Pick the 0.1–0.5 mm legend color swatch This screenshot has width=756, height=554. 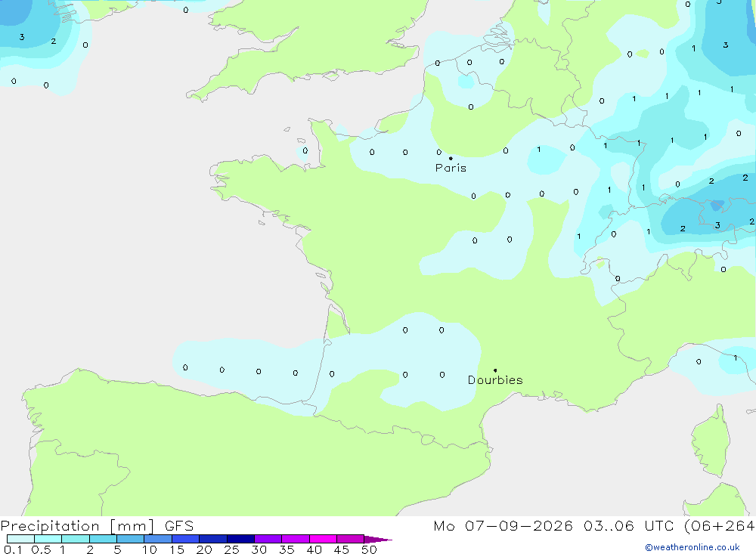(x=20, y=539)
